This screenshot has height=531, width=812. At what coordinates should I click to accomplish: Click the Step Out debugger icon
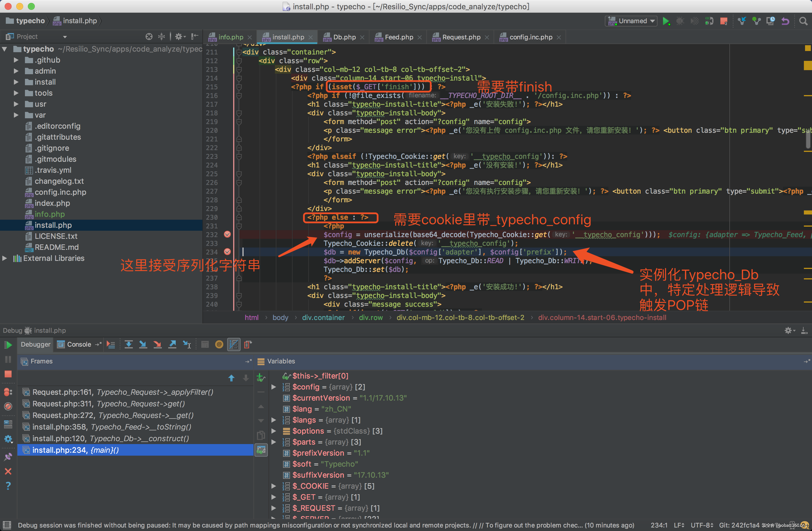tap(172, 344)
